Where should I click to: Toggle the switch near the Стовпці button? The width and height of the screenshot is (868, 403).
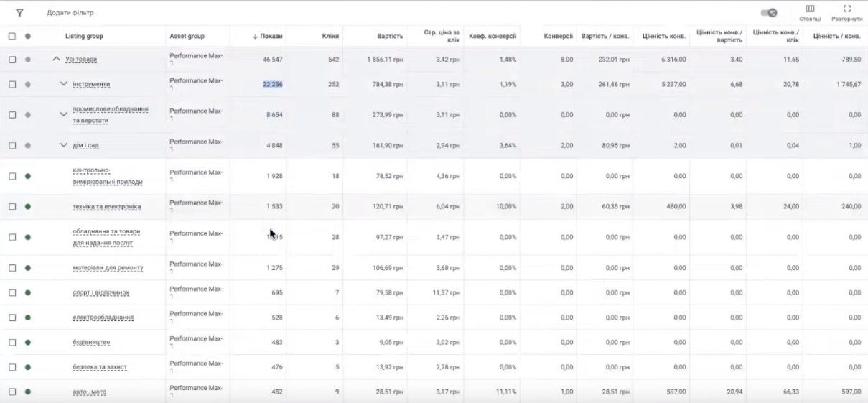pyautogui.click(x=769, y=13)
